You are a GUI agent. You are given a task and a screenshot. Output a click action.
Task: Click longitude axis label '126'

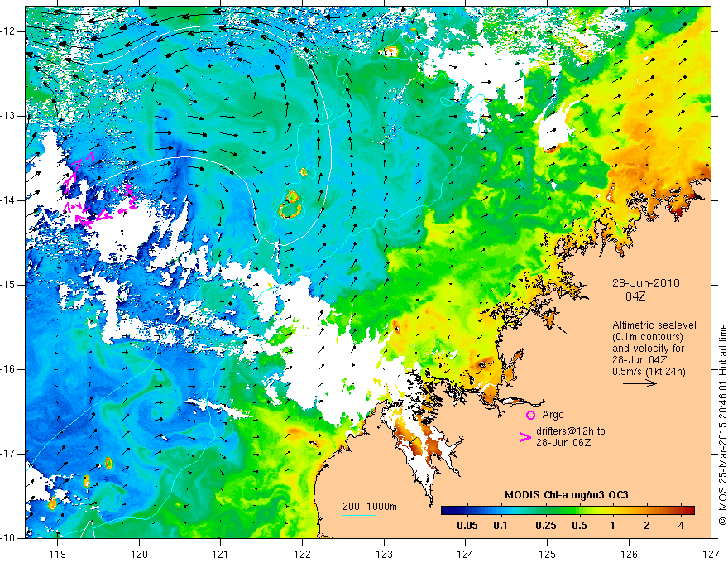coord(629,554)
